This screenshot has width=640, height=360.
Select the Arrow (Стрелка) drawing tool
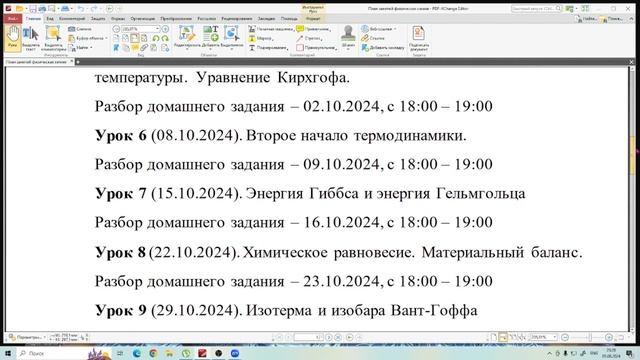coord(309,38)
